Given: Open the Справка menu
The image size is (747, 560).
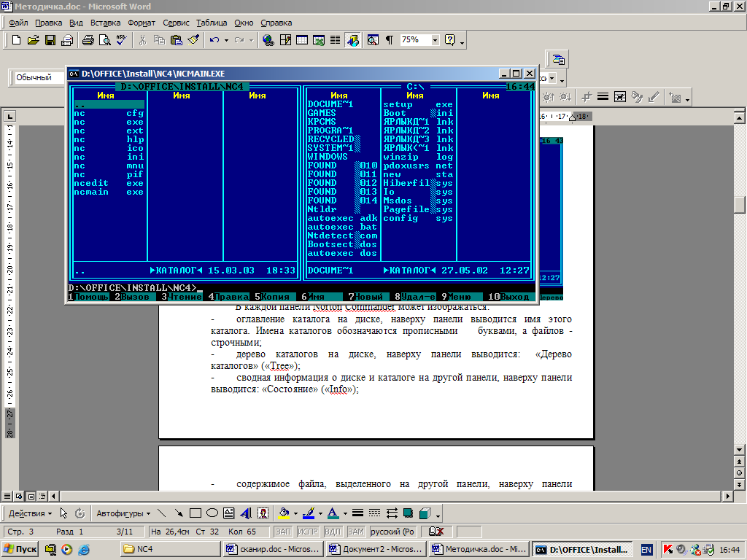Looking at the screenshot, I should coord(276,23).
